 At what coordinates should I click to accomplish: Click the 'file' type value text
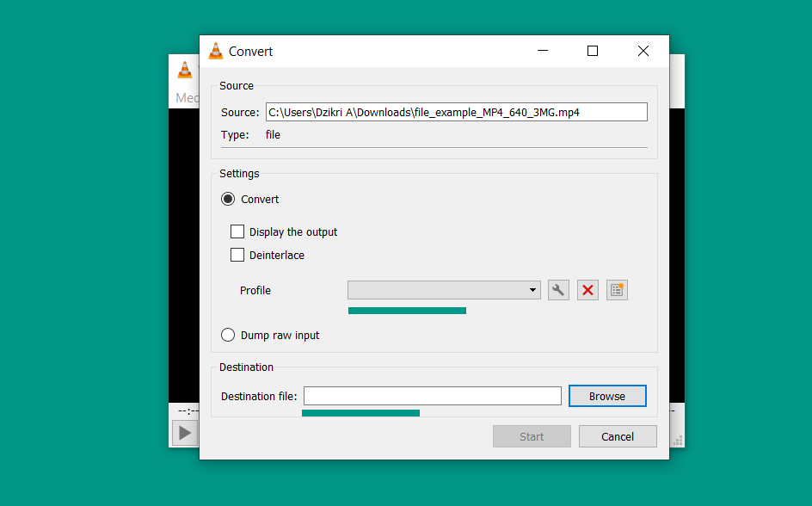pos(273,134)
